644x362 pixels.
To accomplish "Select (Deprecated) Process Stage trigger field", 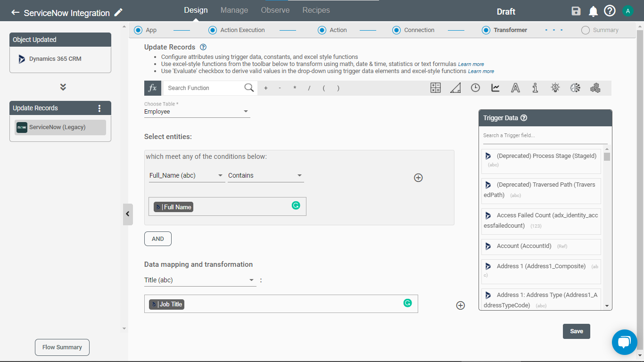I will click(541, 161).
